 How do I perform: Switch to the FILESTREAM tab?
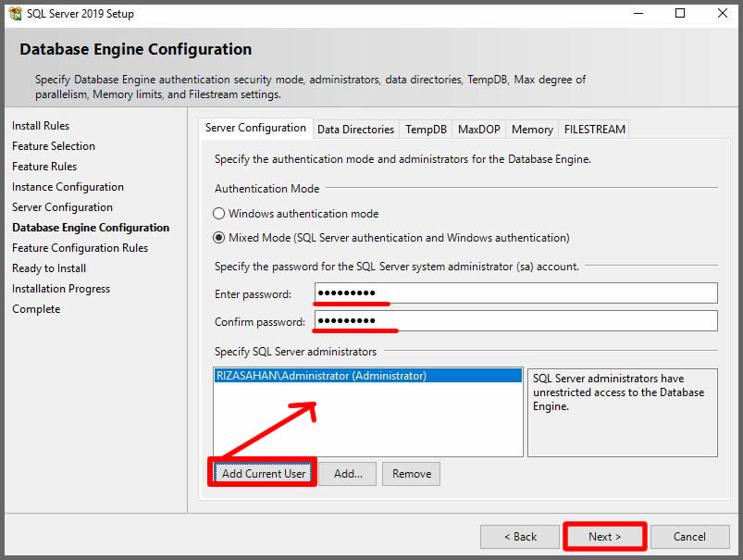[x=594, y=130]
